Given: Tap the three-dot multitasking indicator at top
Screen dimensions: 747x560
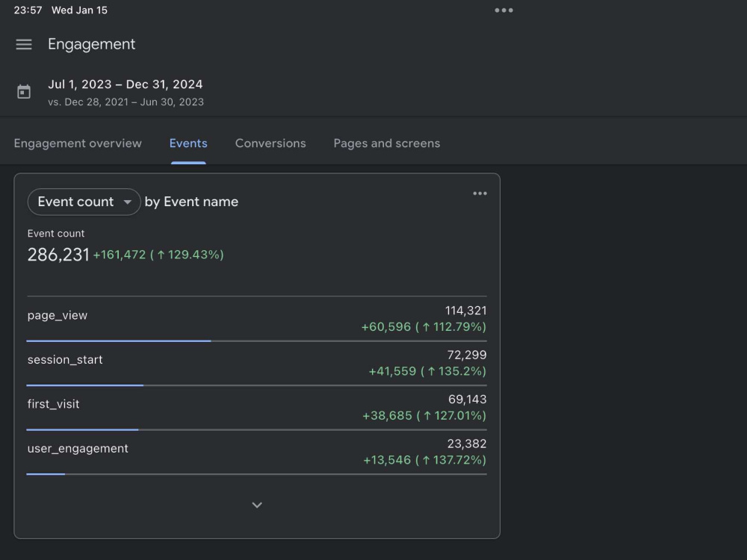Looking at the screenshot, I should click(503, 10).
